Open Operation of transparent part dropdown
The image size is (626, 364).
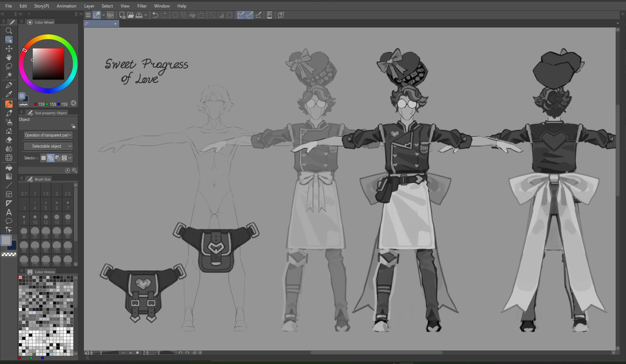[48, 135]
